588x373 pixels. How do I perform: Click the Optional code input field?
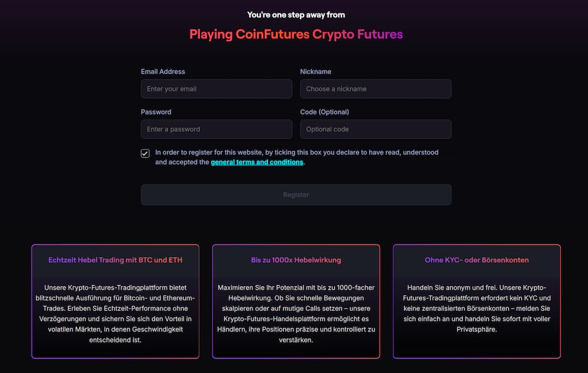click(376, 129)
